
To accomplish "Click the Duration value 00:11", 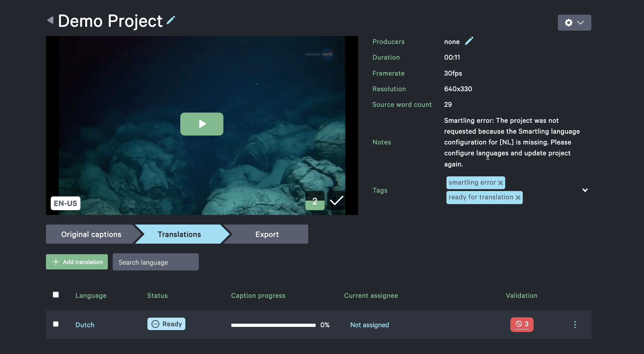I will (452, 57).
